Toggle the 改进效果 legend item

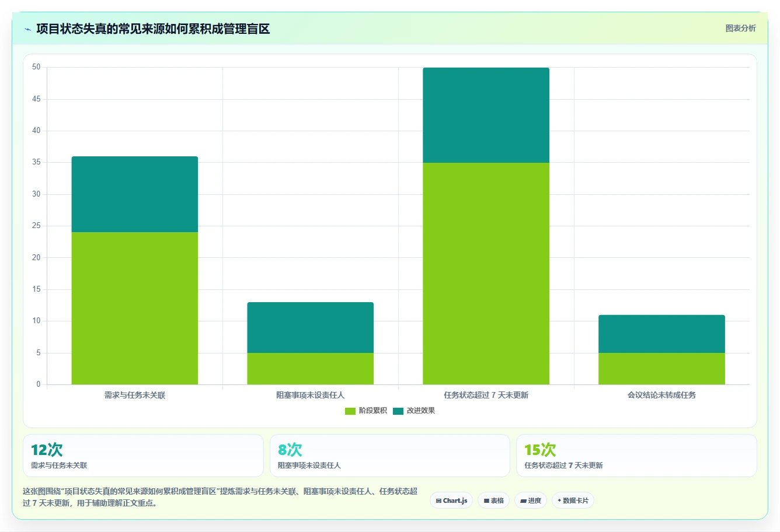414,411
